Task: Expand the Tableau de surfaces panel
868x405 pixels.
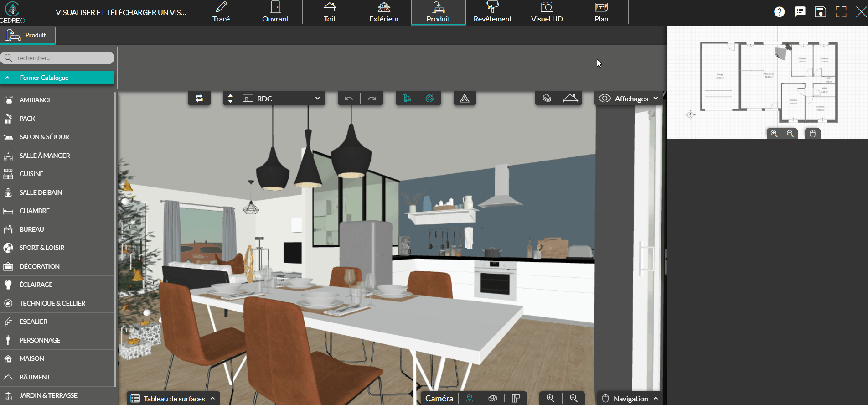Action: pyautogui.click(x=173, y=398)
